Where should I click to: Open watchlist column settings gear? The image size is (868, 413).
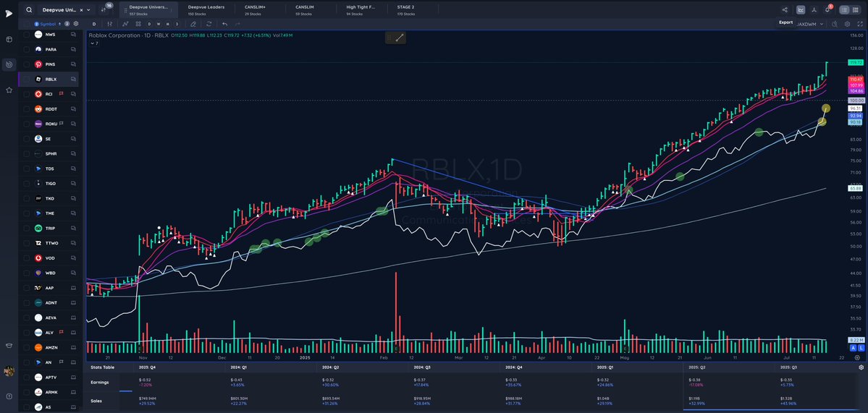pos(76,24)
